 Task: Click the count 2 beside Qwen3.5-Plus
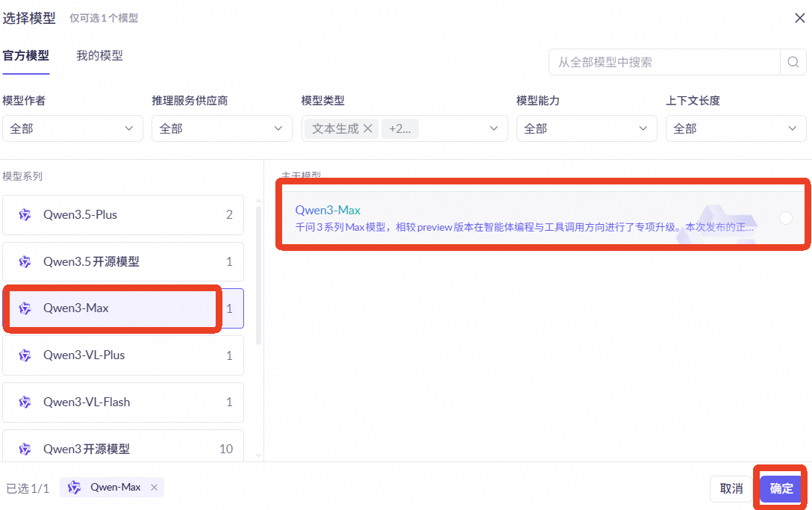pos(229,214)
